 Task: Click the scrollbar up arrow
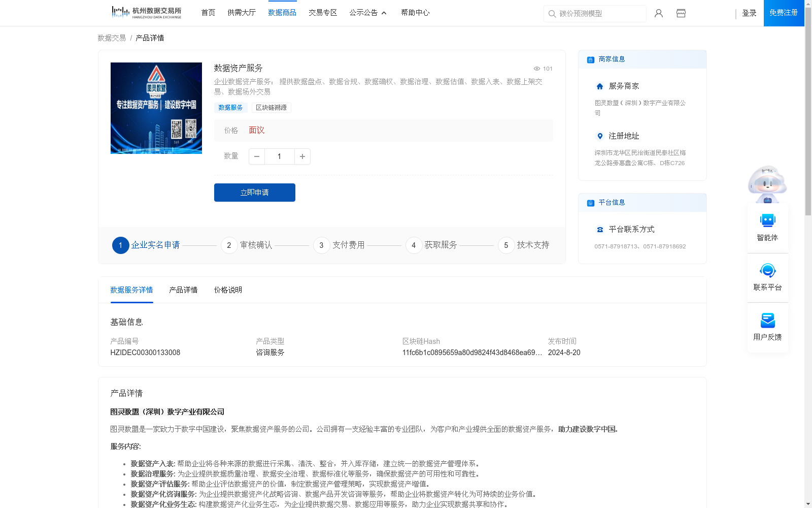tap(808, 4)
